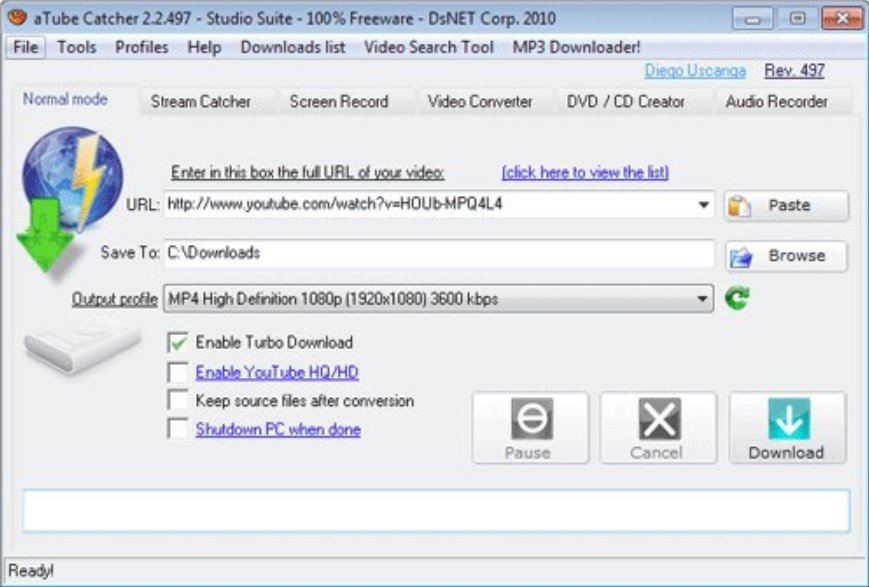Image resolution: width=869 pixels, height=587 pixels.
Task: Click the Output profile label link
Action: (x=115, y=299)
